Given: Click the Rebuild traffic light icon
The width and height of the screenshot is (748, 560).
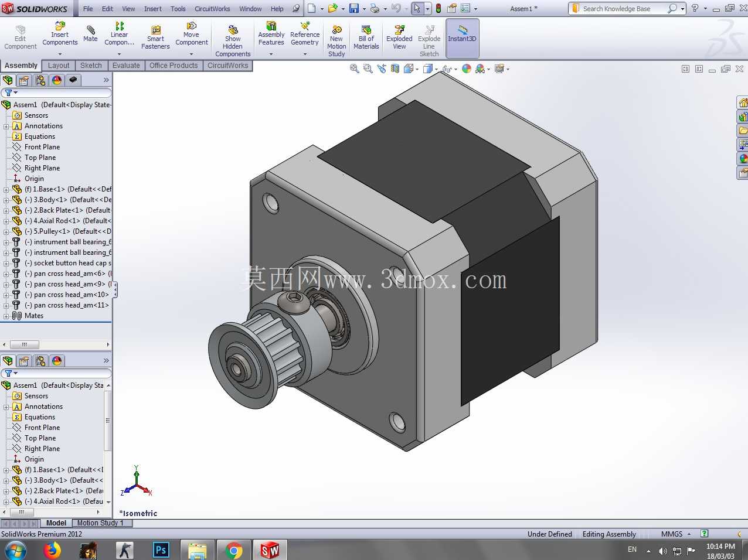Looking at the screenshot, I should [438, 8].
